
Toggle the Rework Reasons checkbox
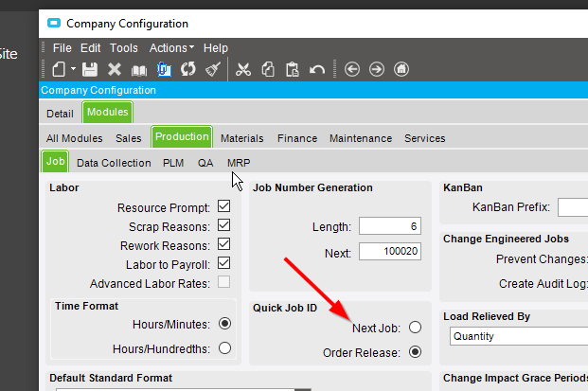(x=223, y=244)
